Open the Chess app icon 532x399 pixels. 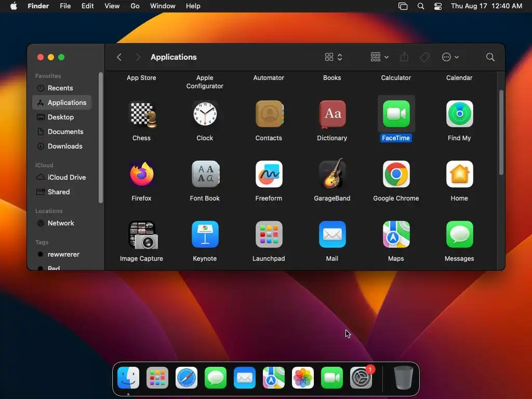click(143, 114)
